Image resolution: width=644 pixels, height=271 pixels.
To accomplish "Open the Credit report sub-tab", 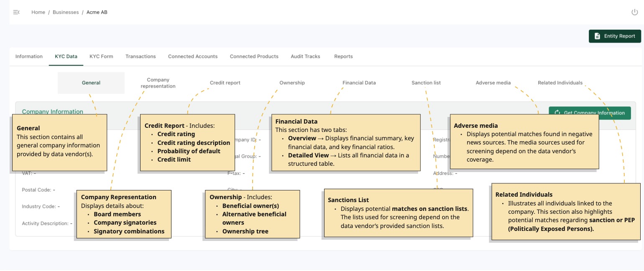I will [225, 83].
